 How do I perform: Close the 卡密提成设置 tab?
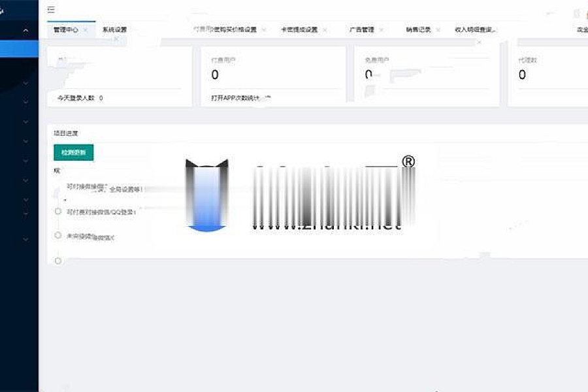pos(325,29)
